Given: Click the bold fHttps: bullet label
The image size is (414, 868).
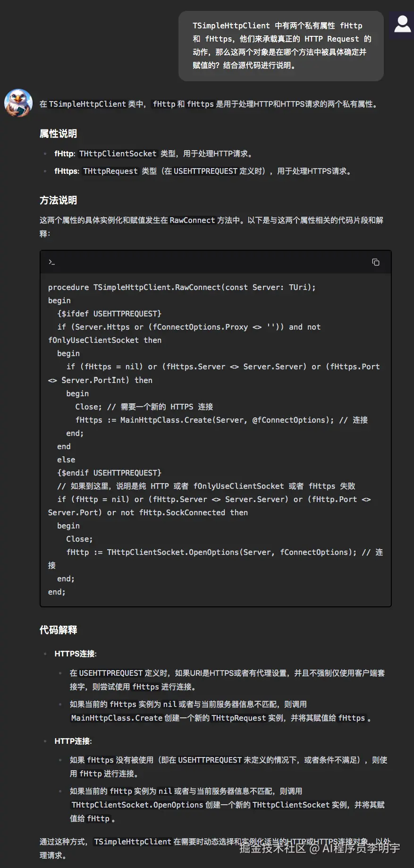Looking at the screenshot, I should point(67,171).
